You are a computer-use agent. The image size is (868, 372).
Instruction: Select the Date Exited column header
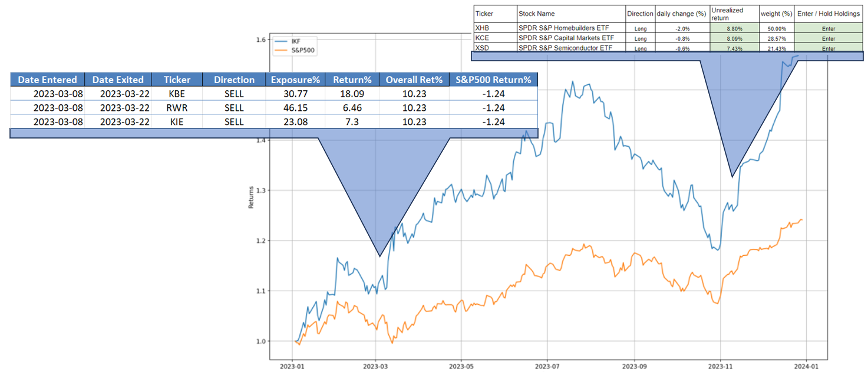[118, 80]
